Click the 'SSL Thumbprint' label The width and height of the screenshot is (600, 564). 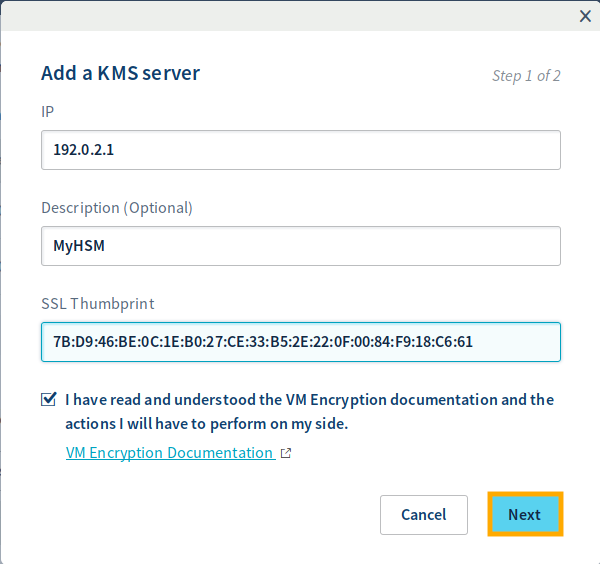click(x=98, y=303)
